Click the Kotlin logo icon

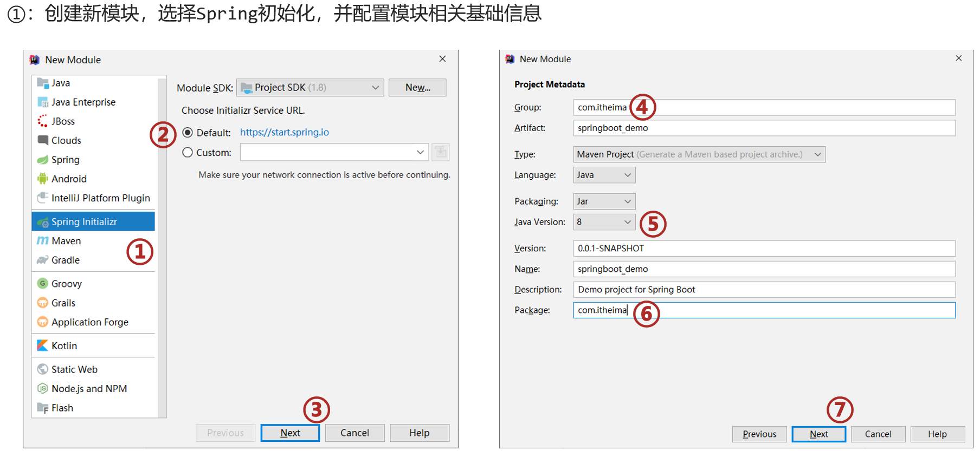point(42,345)
